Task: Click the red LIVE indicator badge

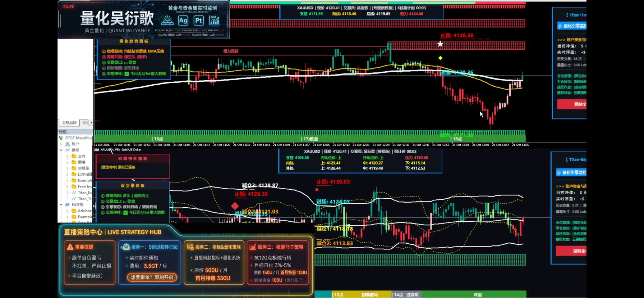Action: pos(68,6)
